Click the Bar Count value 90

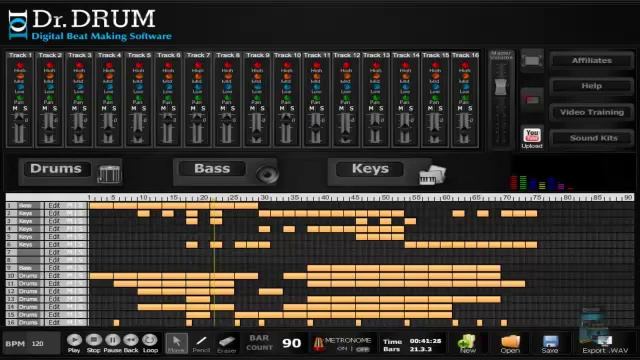point(291,343)
